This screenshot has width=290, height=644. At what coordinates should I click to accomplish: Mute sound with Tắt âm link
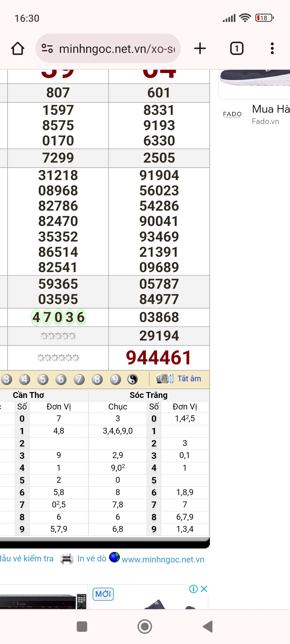point(189,379)
